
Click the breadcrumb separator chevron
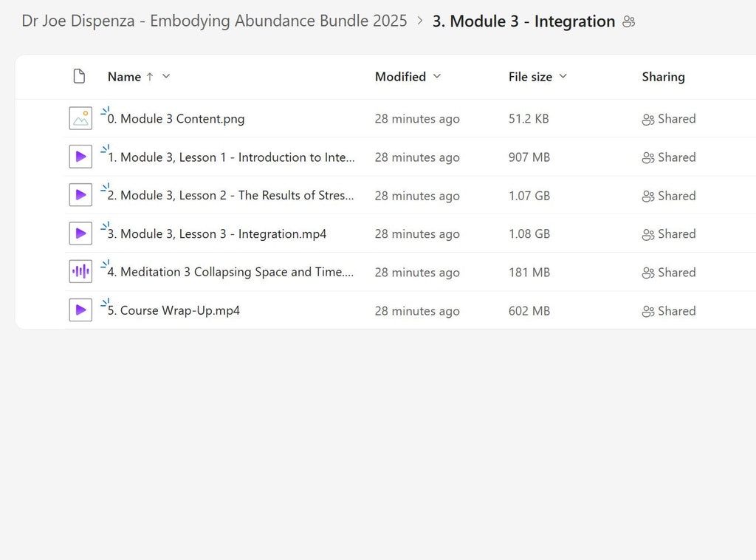tap(420, 21)
